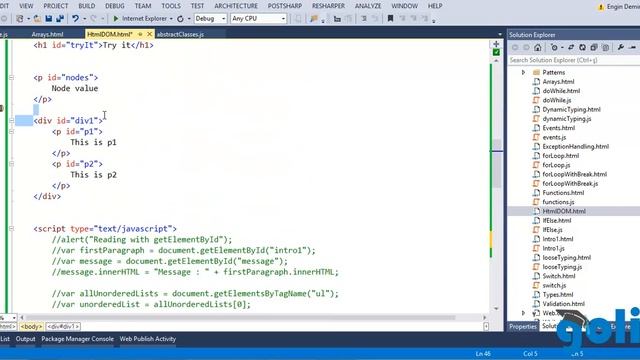
Task: Open tab list dropdown arrow
Action: point(500,34)
